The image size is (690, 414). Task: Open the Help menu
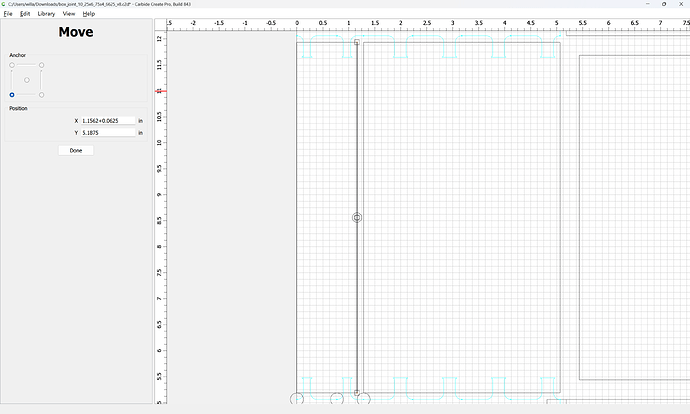[88, 14]
